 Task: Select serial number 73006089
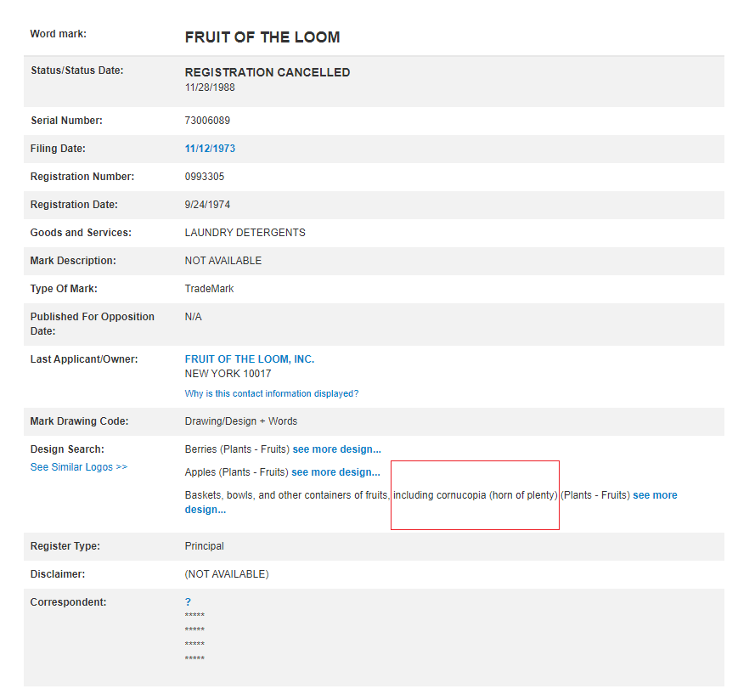tap(207, 121)
